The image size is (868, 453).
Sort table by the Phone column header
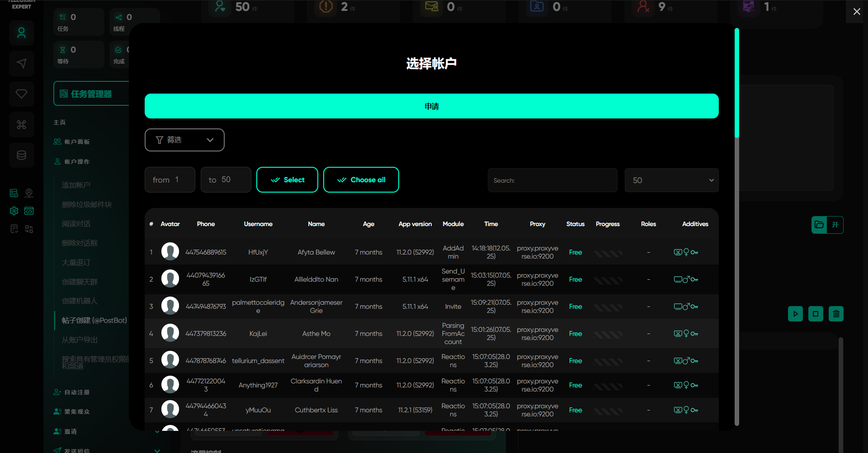click(206, 224)
